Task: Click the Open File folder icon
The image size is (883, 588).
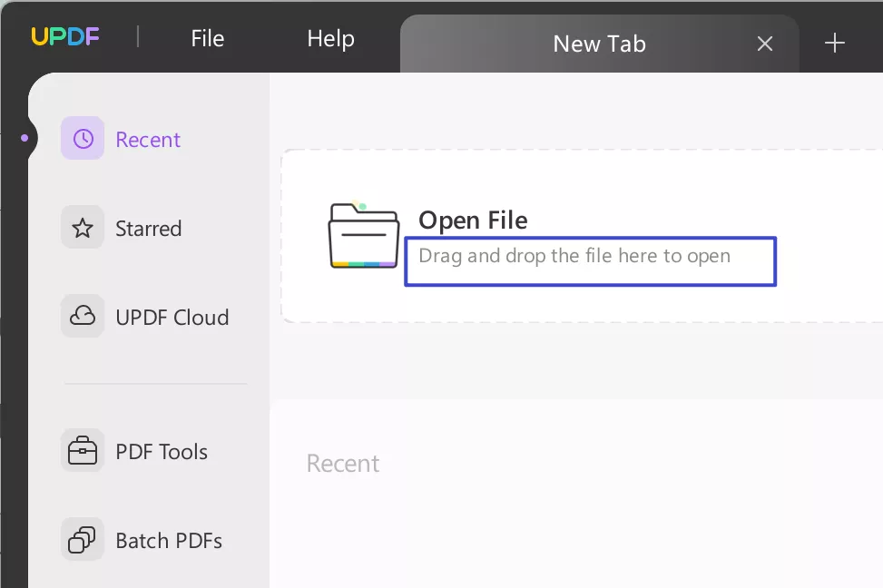Action: (x=364, y=235)
